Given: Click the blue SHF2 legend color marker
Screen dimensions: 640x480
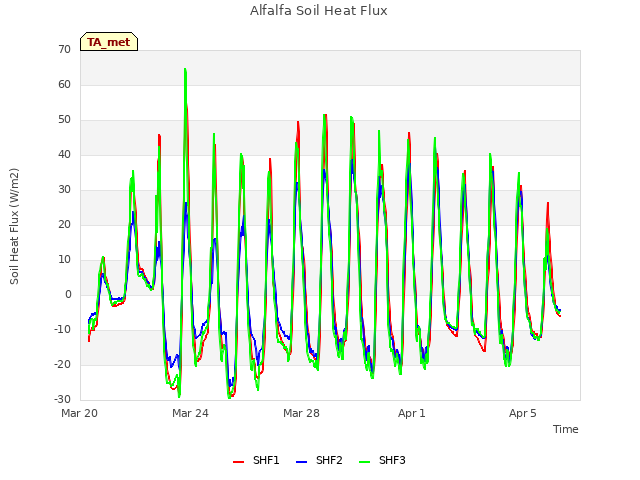Looking at the screenshot, I should point(301,462).
